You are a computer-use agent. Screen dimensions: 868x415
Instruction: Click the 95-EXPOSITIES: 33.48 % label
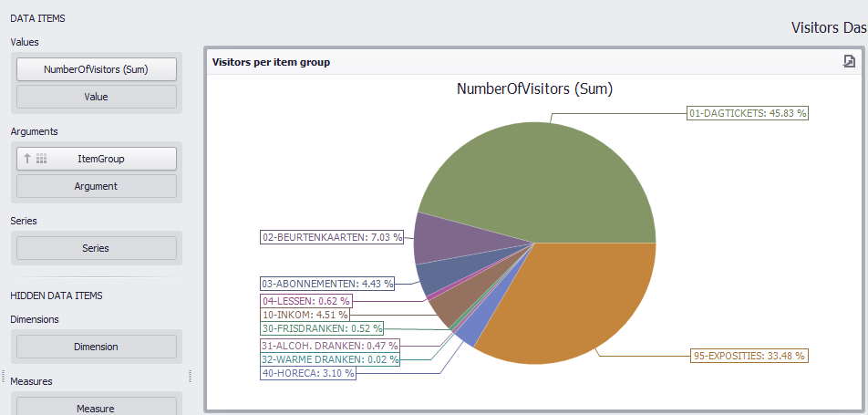[x=749, y=356]
